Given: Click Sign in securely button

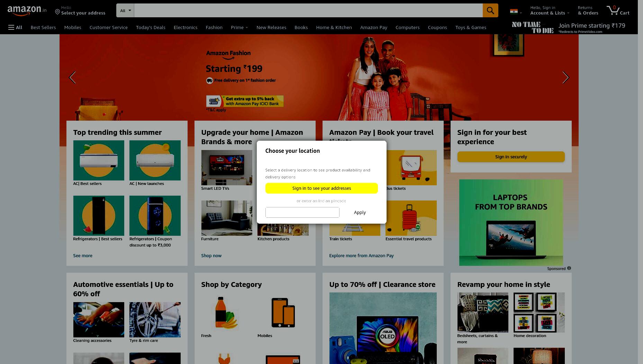Looking at the screenshot, I should coord(511,157).
